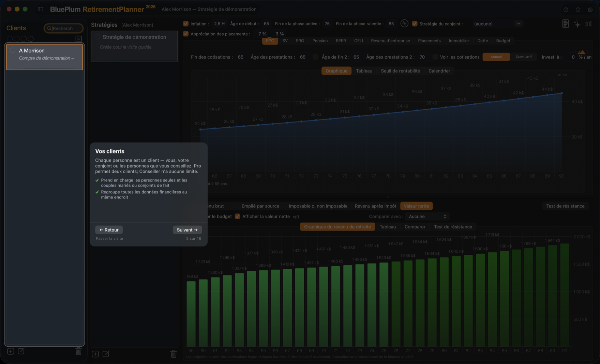Viewport: 600px width, 364px height.
Task: Open the settings gear icon
Action: 590,10
